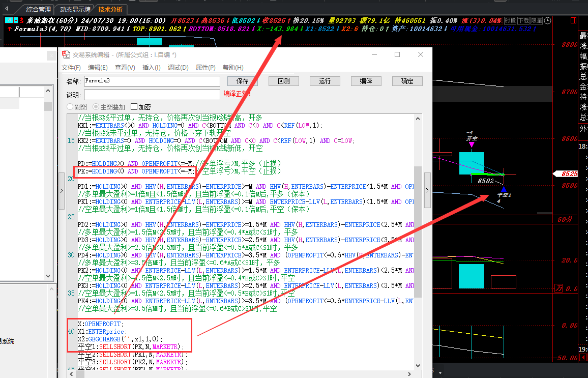Click the left window list's scrollbar down arrow
Viewport: 588px width, 378px height.
click(48, 276)
